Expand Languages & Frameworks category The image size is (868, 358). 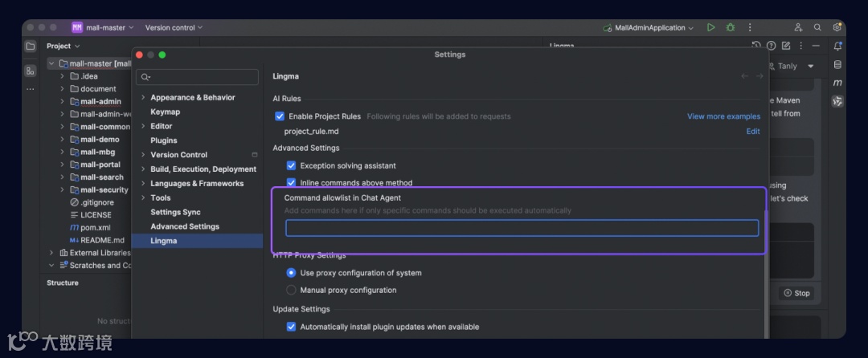click(x=143, y=184)
